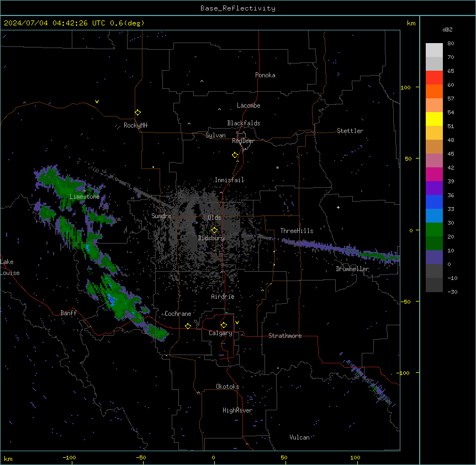This screenshot has height=465, width=476.
Task: Select the Lake Louise label at the map's left edge
Action: tap(10, 267)
